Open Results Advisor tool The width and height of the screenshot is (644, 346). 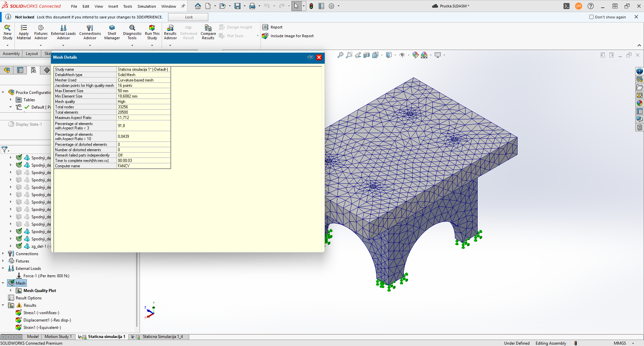coord(170,32)
